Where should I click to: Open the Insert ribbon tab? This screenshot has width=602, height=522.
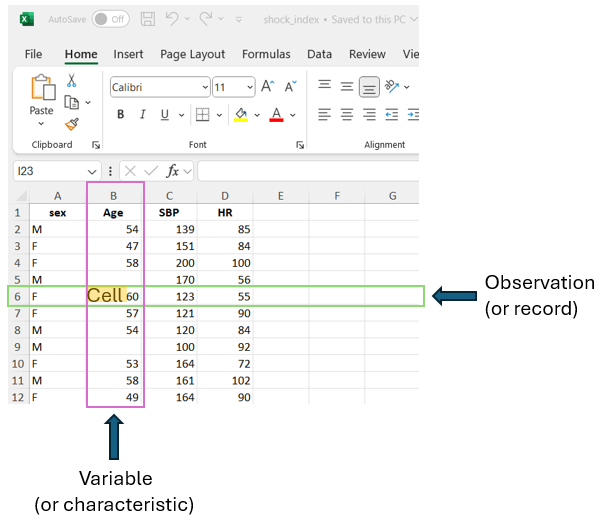point(128,54)
